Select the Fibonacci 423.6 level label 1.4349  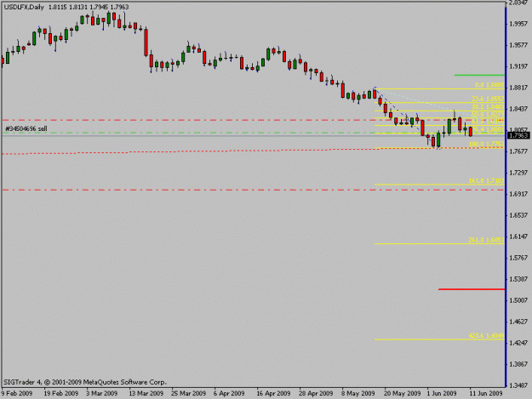487,336
